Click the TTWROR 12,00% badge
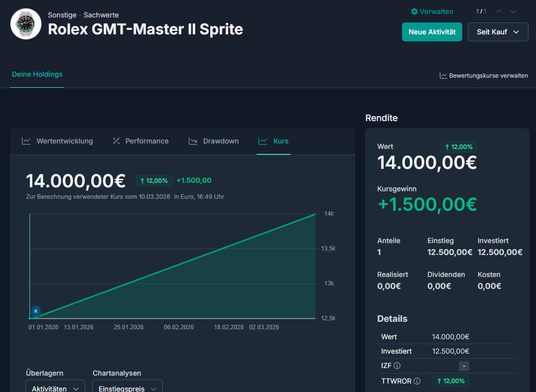 tap(451, 381)
